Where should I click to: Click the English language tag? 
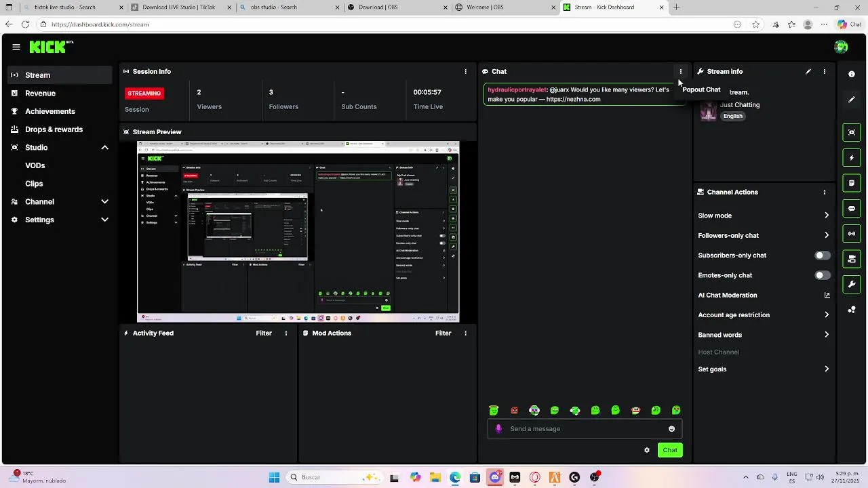pos(733,116)
